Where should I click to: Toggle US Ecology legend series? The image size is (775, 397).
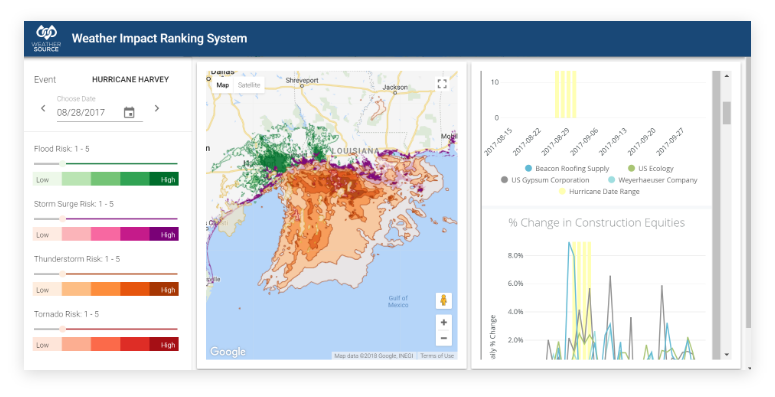pos(650,169)
